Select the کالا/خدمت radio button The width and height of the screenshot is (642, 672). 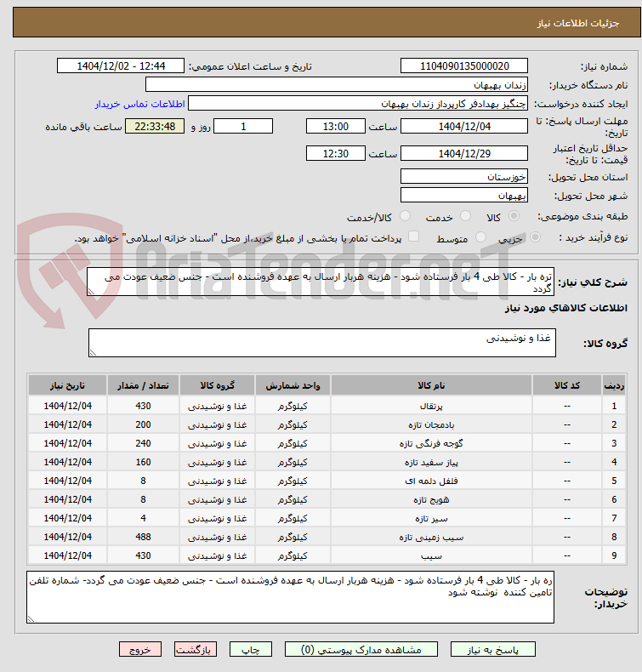(405, 216)
